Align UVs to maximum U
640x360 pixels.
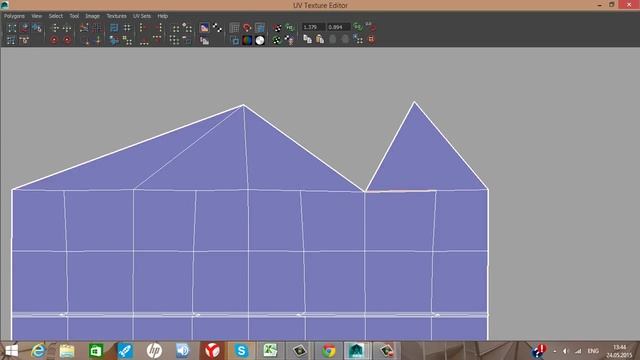(x=157, y=28)
